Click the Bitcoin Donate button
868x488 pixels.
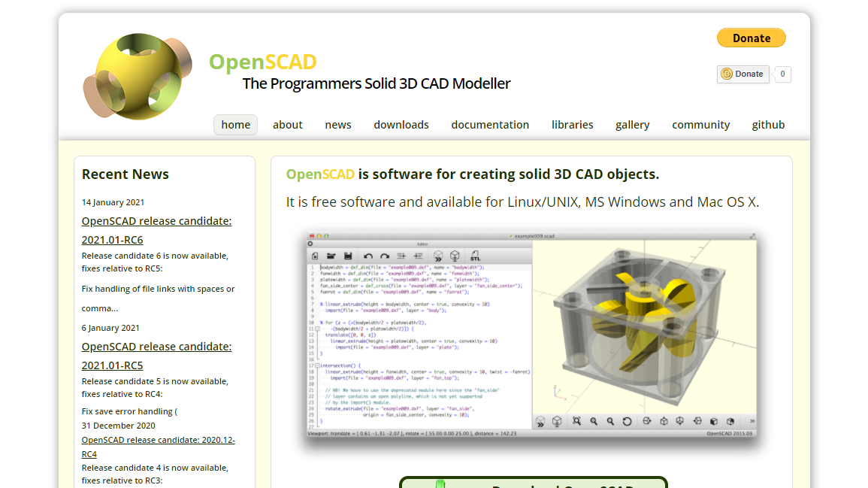[743, 74]
